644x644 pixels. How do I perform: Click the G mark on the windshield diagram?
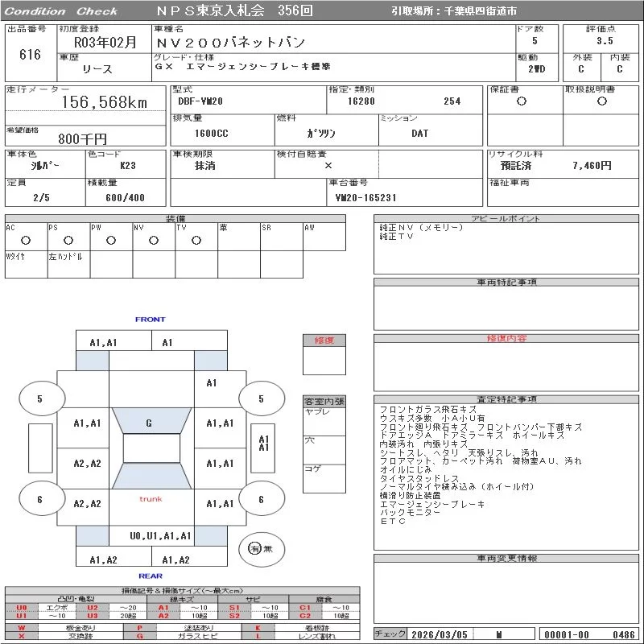tap(149, 423)
